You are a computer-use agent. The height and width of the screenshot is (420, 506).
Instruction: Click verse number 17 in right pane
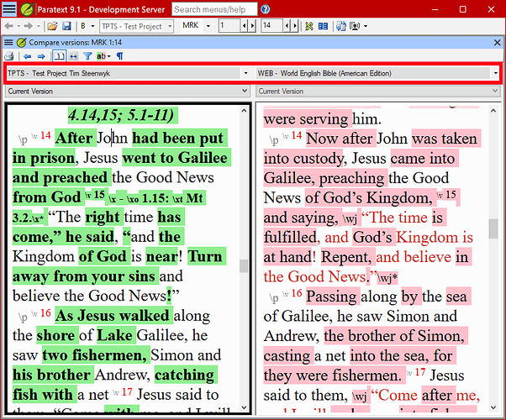(x=419, y=372)
